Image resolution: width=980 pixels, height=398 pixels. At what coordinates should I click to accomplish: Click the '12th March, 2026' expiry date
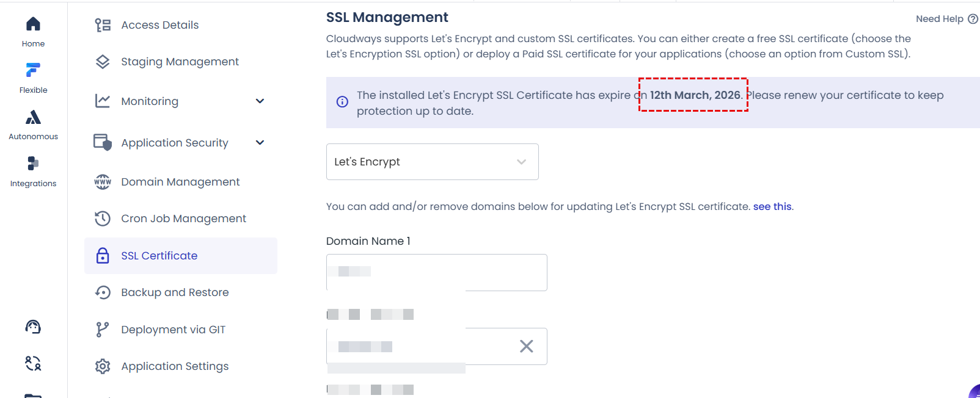click(x=695, y=95)
